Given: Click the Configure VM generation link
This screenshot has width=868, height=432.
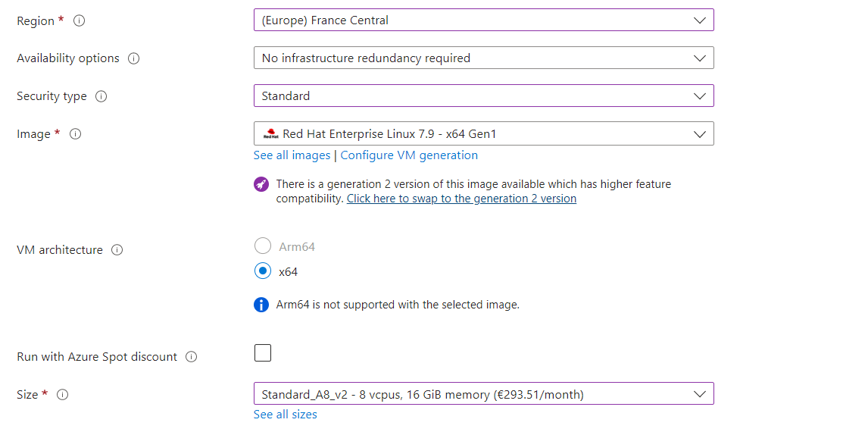Looking at the screenshot, I should [x=409, y=155].
